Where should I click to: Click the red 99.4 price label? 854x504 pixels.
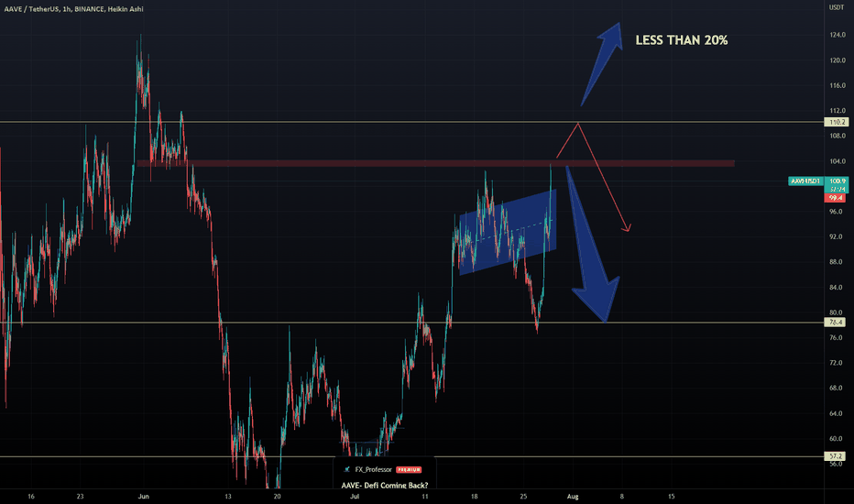pos(836,198)
